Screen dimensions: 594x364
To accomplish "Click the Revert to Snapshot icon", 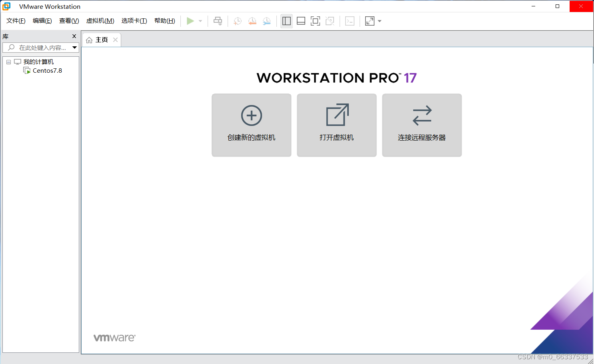I will pyautogui.click(x=252, y=21).
